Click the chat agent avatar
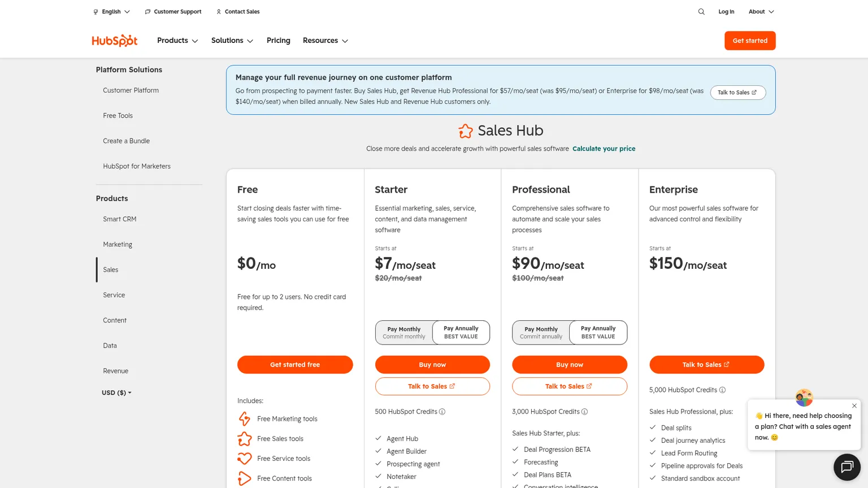868x488 pixels. (804, 398)
